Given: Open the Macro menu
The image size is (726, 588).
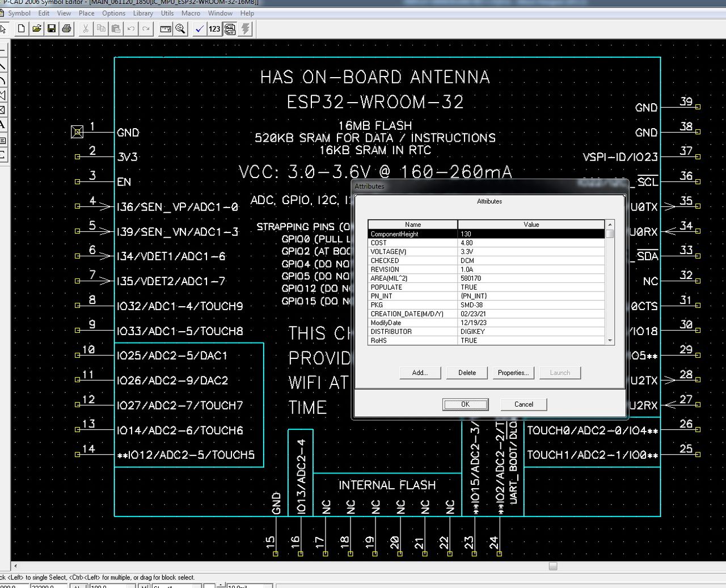Looking at the screenshot, I should coord(191,13).
